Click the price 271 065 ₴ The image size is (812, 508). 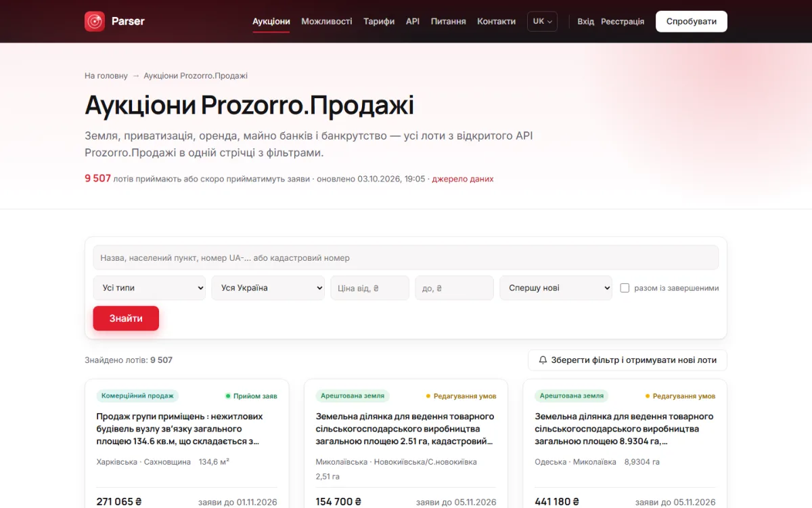click(119, 502)
